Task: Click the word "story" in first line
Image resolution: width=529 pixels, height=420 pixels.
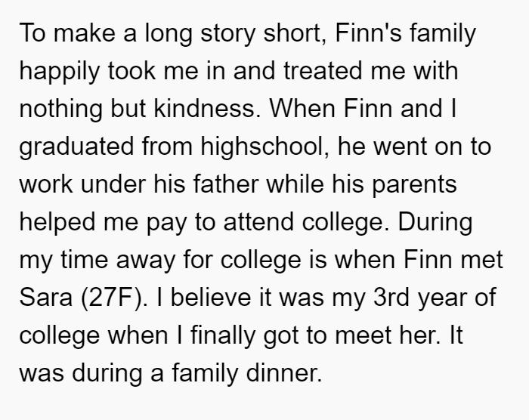Action: pyautogui.click(x=228, y=35)
